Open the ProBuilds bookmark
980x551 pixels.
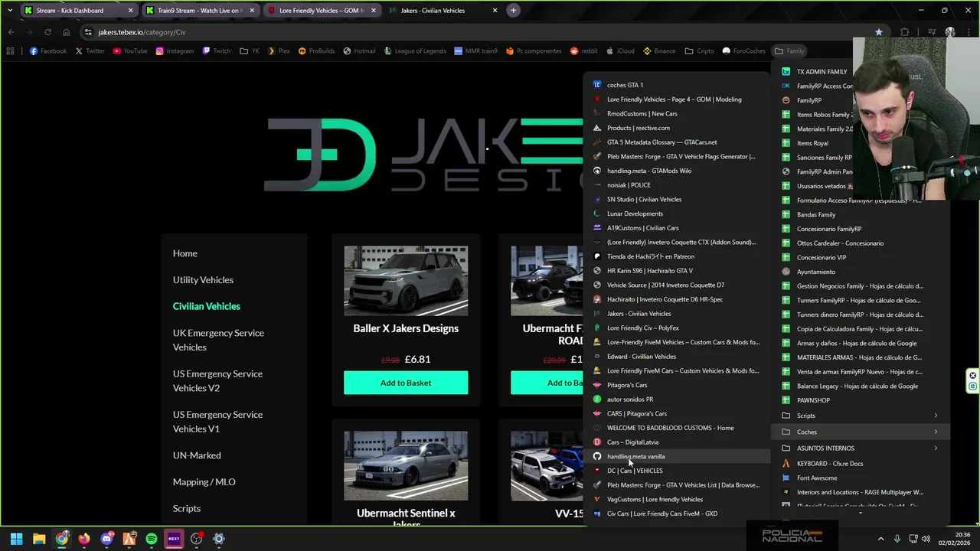316,51
